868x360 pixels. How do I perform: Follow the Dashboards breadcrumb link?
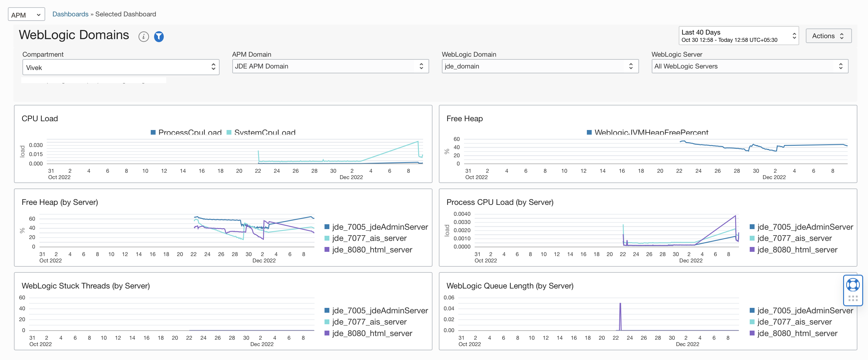[70, 14]
